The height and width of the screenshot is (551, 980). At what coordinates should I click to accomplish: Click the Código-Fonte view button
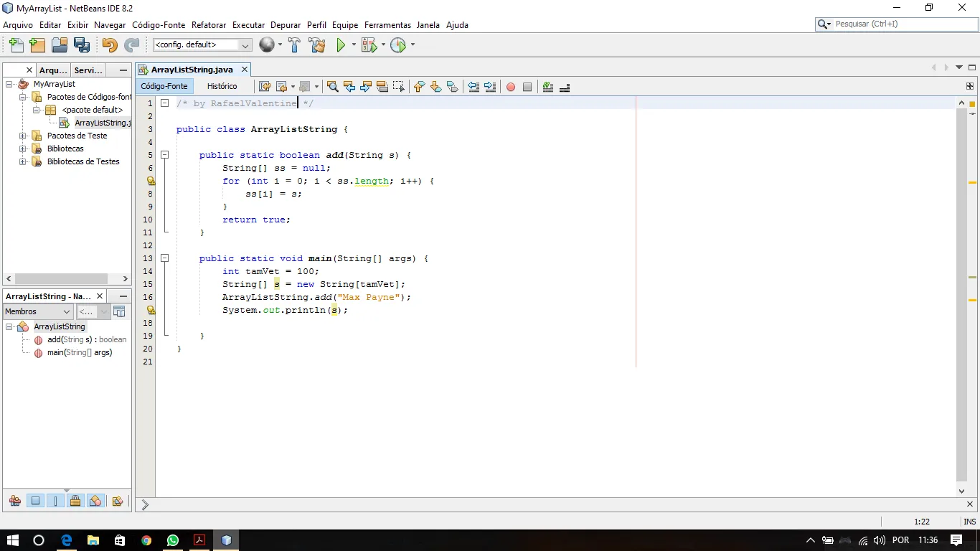tap(164, 86)
